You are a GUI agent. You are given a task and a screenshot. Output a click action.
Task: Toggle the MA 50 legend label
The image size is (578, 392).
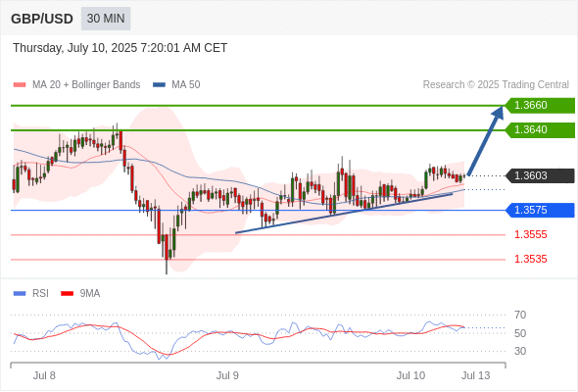186,85
